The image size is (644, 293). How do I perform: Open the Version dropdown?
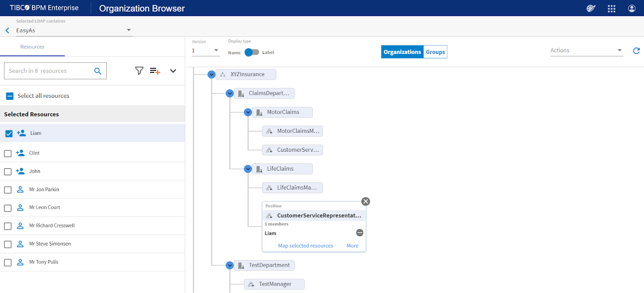pos(206,51)
